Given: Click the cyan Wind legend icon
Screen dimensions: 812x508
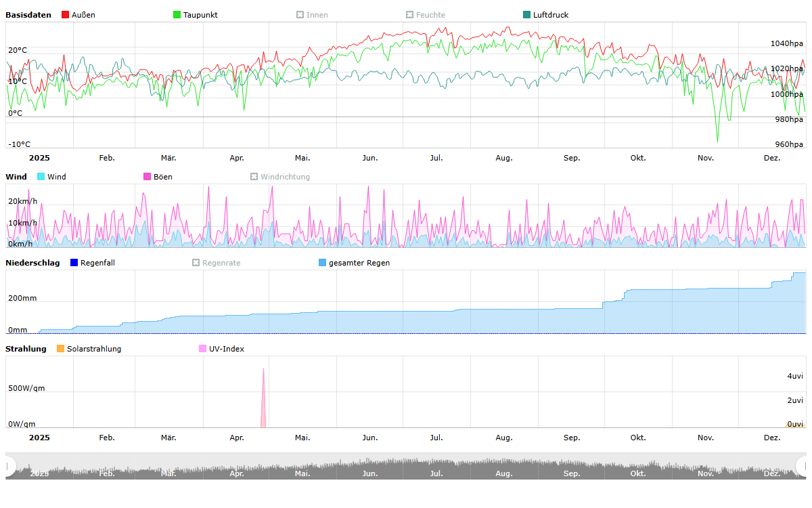Looking at the screenshot, I should pos(41,177).
